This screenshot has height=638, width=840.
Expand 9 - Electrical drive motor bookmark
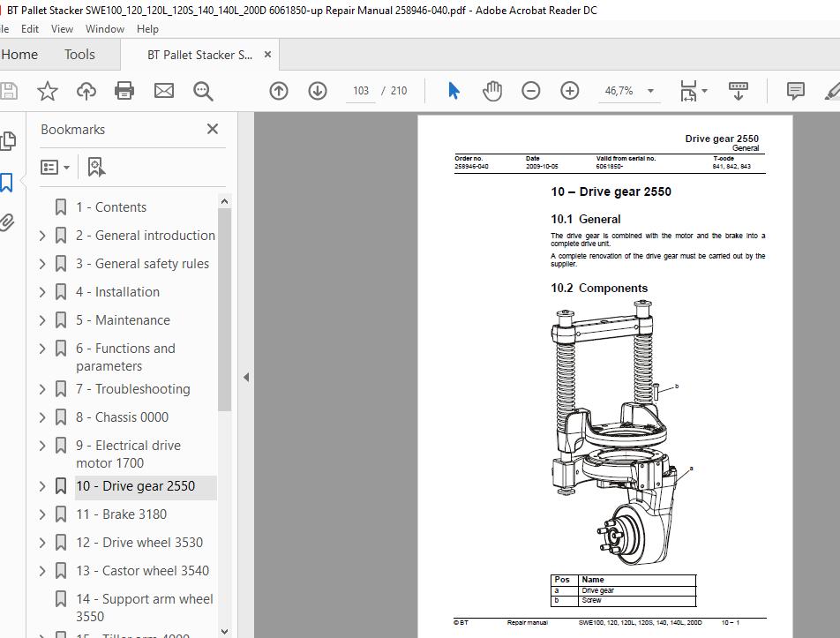coord(42,446)
